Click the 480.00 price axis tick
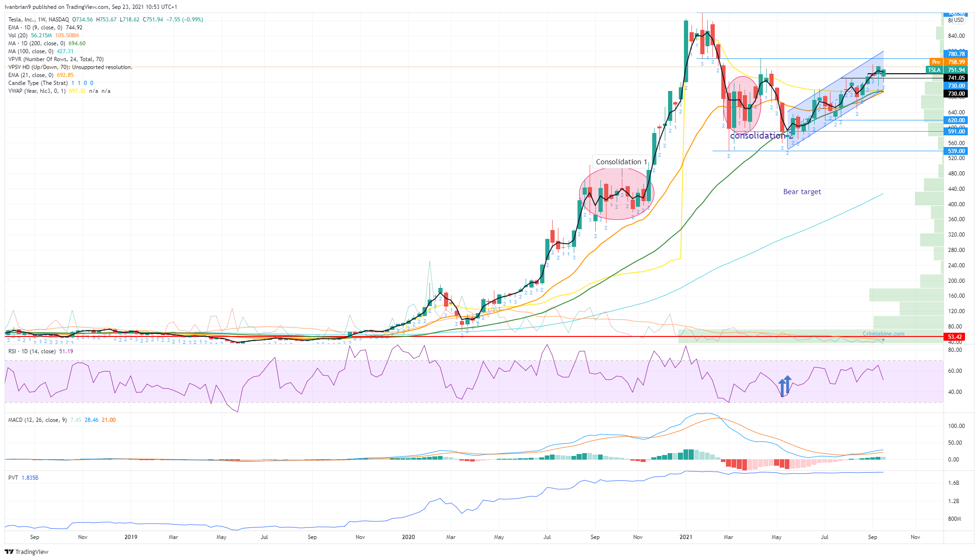 click(956, 174)
